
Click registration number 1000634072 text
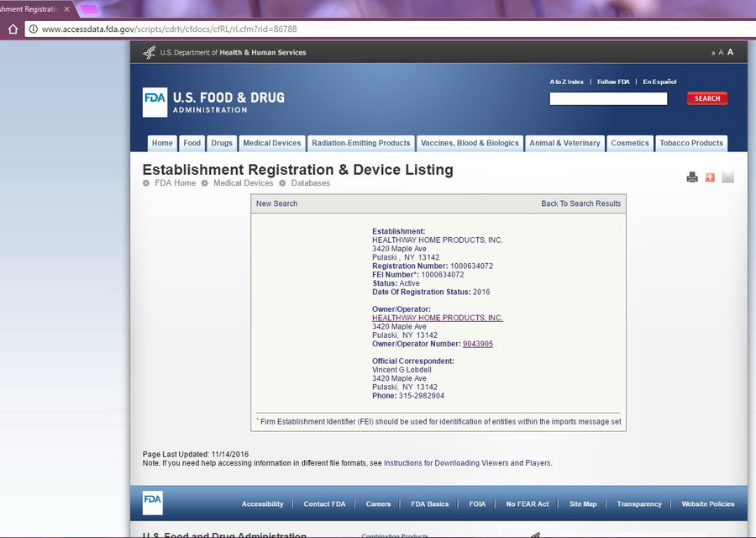pyautogui.click(x=471, y=266)
